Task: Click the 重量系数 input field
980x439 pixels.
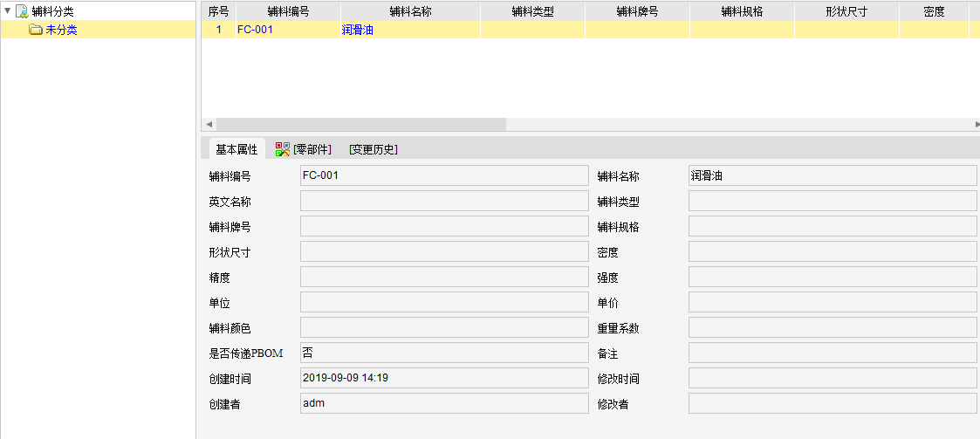Action: tap(833, 327)
